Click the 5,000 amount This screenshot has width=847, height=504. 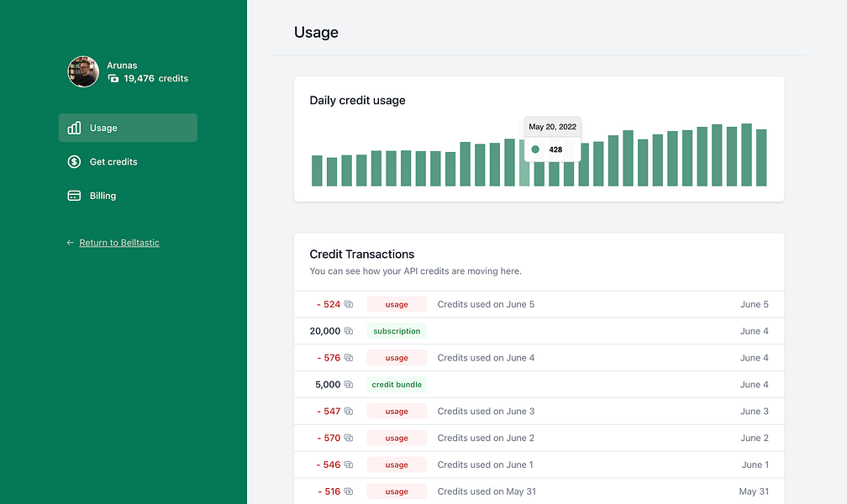(x=328, y=384)
